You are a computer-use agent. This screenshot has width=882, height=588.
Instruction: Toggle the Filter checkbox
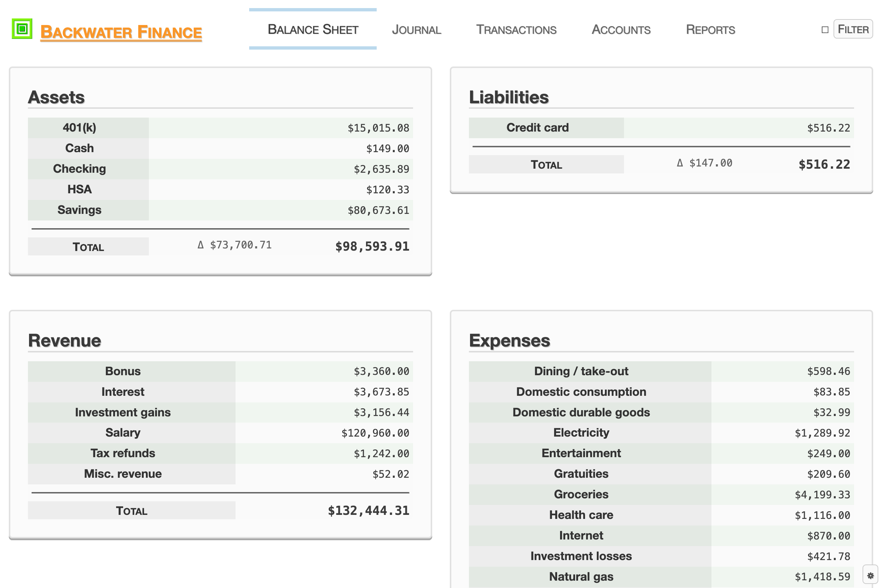[x=825, y=30]
